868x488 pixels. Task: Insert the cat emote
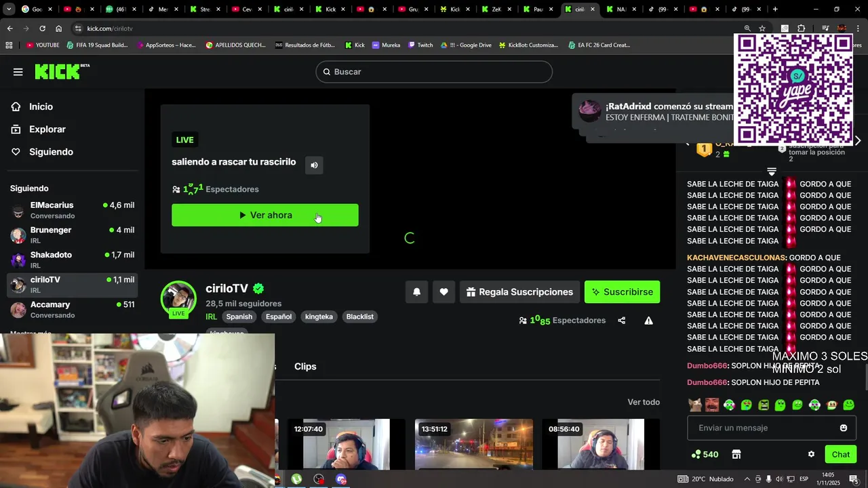694,405
